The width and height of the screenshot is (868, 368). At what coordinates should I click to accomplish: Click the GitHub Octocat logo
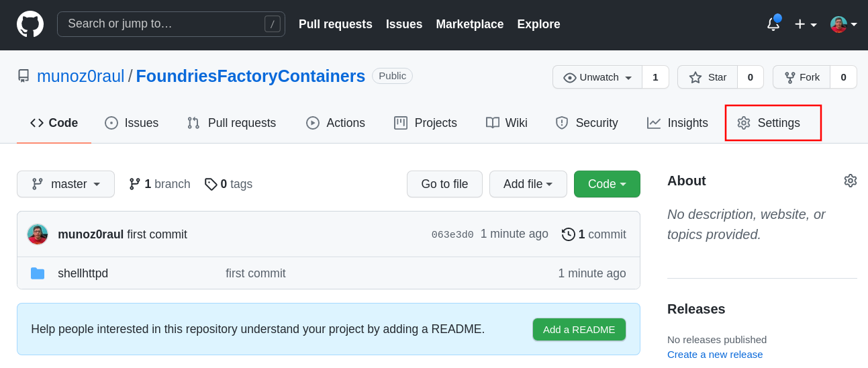coord(30,24)
